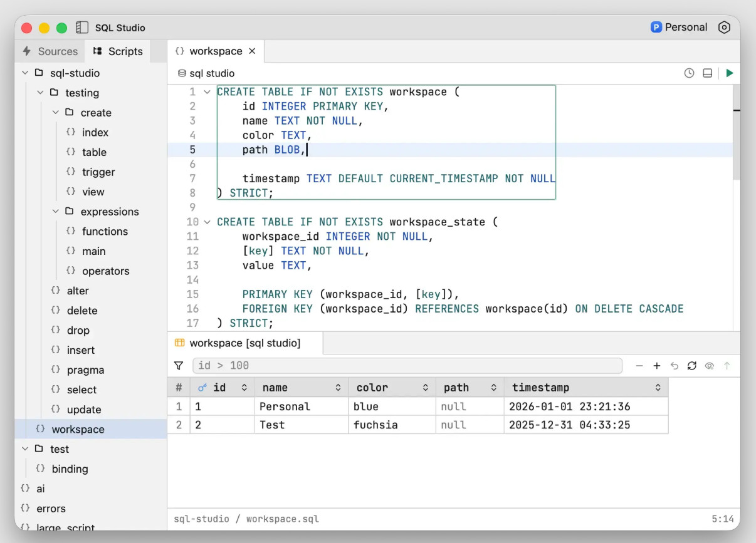756x543 pixels.
Task: Open the Personal workspace switcher
Action: pyautogui.click(x=679, y=28)
